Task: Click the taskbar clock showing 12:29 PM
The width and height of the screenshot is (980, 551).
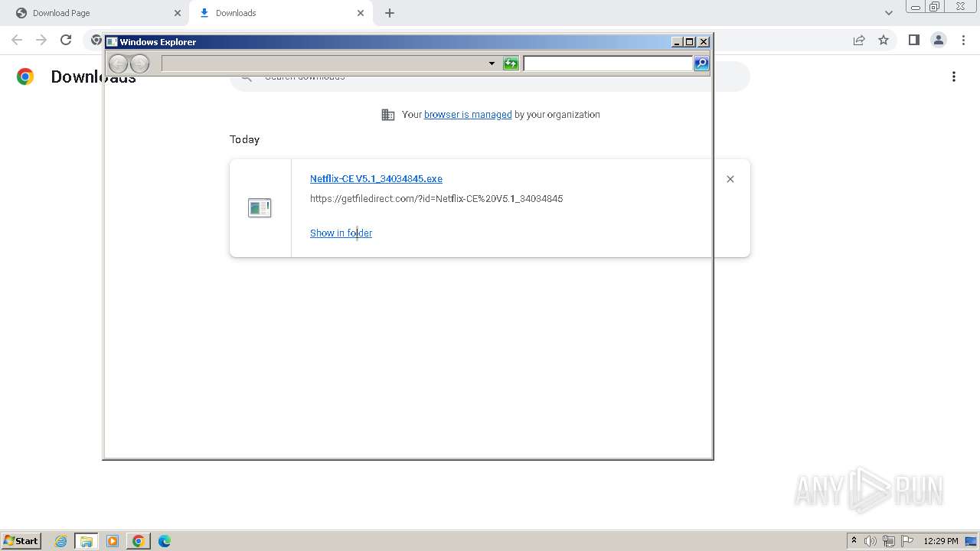Action: pyautogui.click(x=941, y=541)
